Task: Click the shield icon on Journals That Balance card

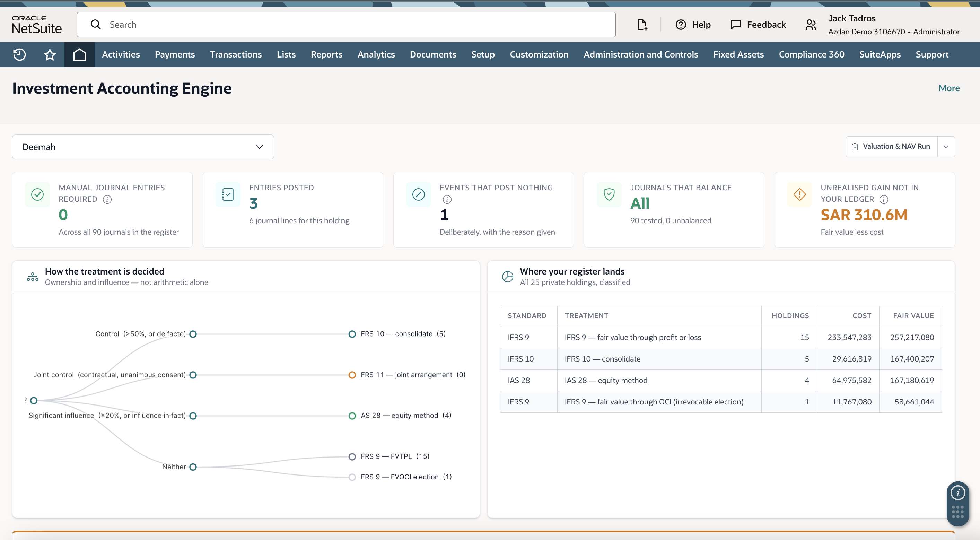Action: [x=609, y=194]
